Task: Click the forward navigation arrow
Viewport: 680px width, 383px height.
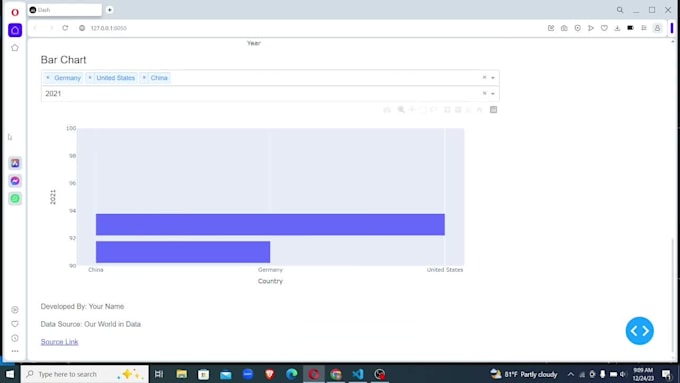Action: pos(51,28)
